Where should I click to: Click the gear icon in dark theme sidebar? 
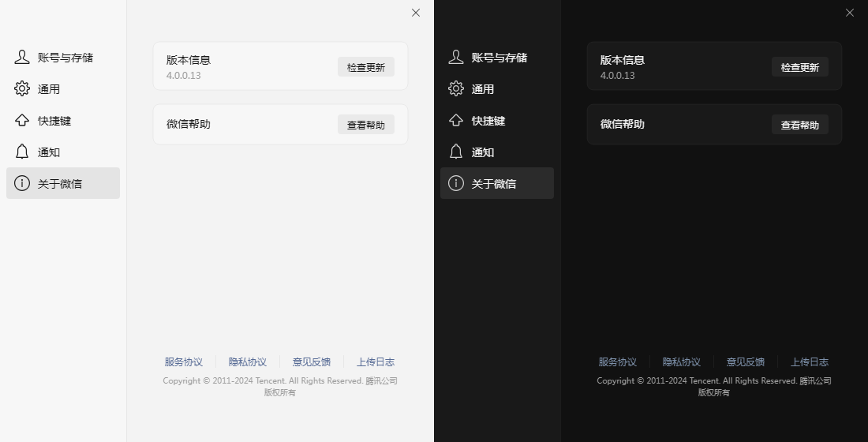point(456,88)
